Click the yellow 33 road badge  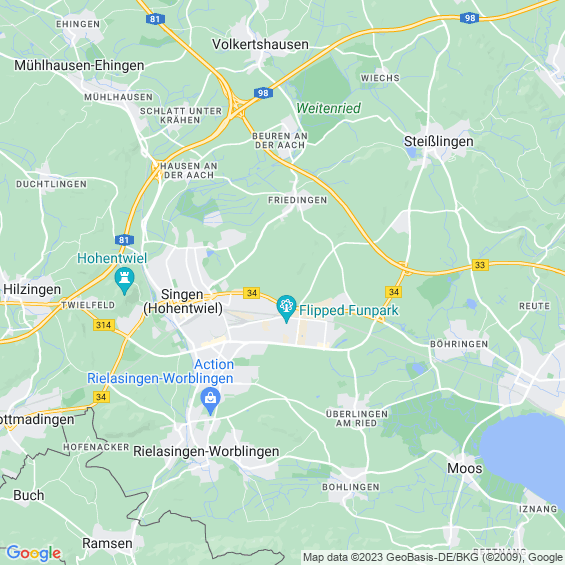(480, 265)
